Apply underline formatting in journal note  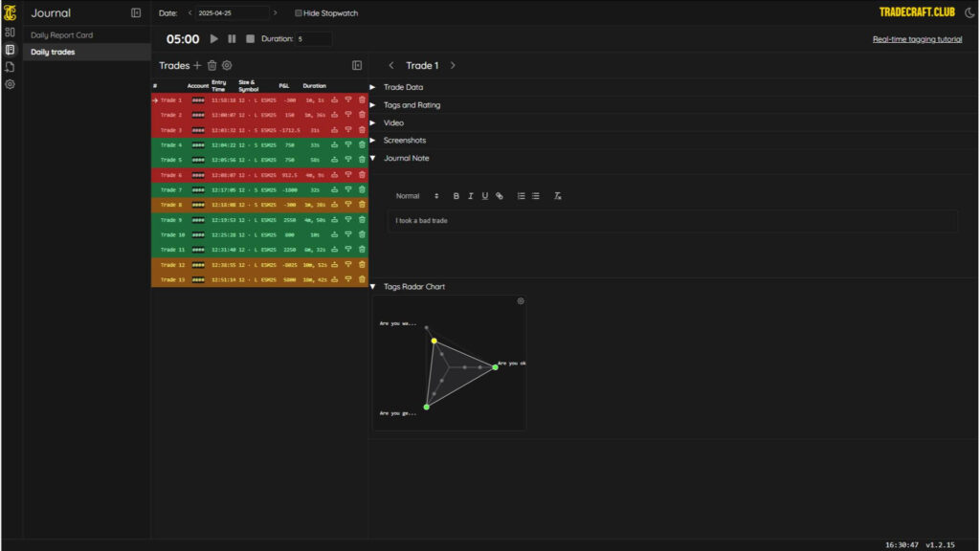[485, 196]
